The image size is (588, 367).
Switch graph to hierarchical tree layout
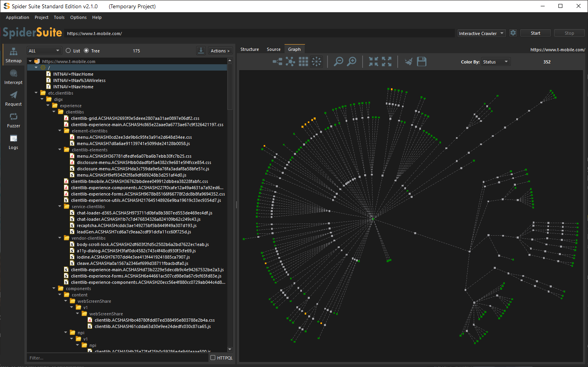(277, 61)
